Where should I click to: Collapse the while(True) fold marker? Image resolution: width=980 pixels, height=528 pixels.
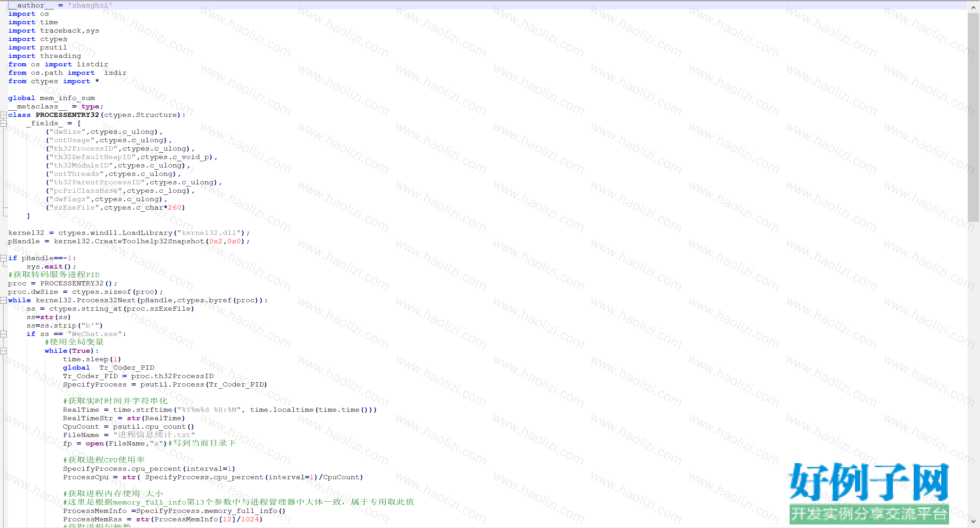(x=4, y=351)
